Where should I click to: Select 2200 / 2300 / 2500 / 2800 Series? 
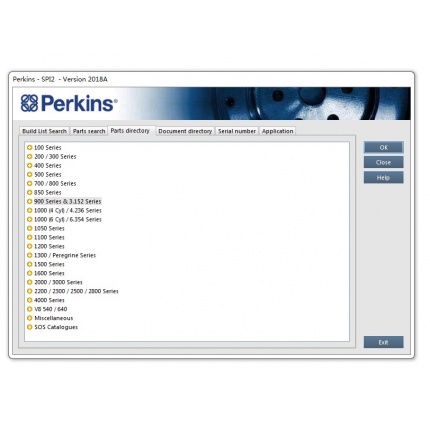[x=76, y=291]
